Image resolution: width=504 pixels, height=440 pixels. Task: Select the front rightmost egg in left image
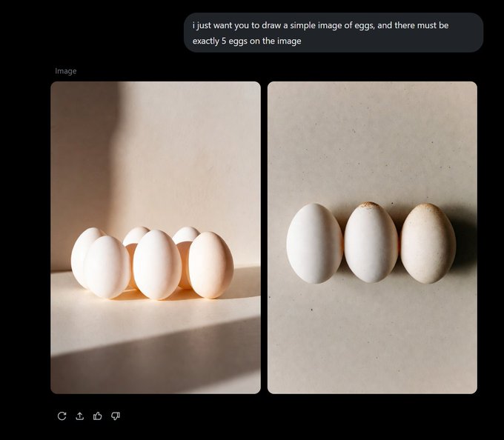pos(211,264)
